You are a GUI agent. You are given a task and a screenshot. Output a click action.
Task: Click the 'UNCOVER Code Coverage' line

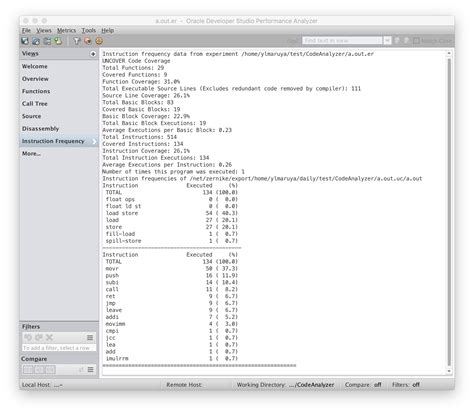pos(136,61)
